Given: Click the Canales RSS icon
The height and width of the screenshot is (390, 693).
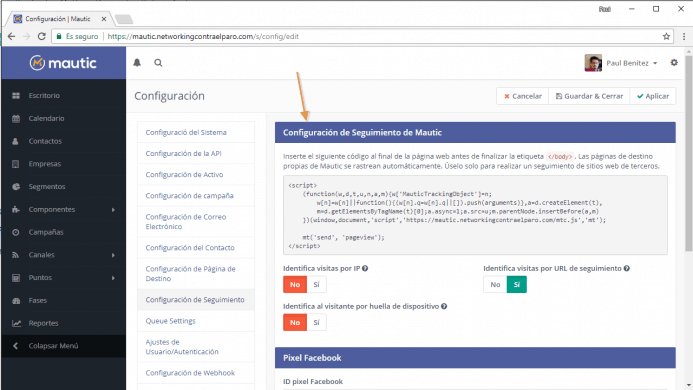Looking at the screenshot, I should (x=16, y=255).
